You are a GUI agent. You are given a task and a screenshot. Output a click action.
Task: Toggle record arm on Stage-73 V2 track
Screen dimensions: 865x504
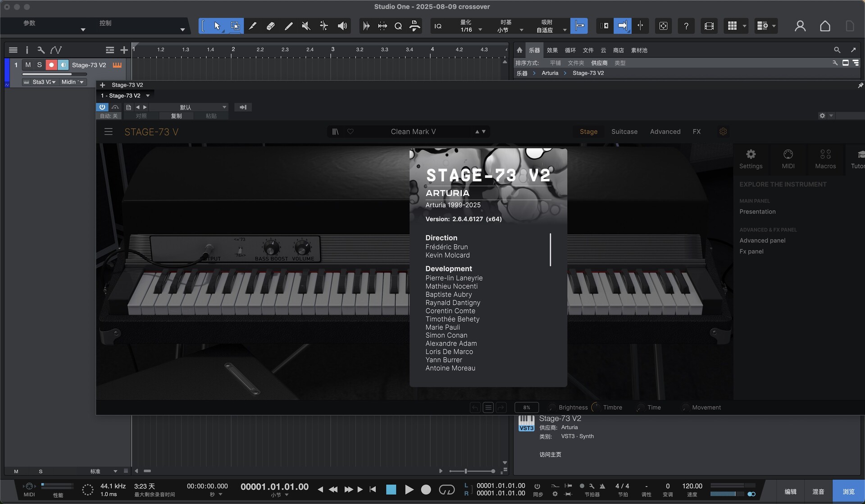click(x=51, y=65)
